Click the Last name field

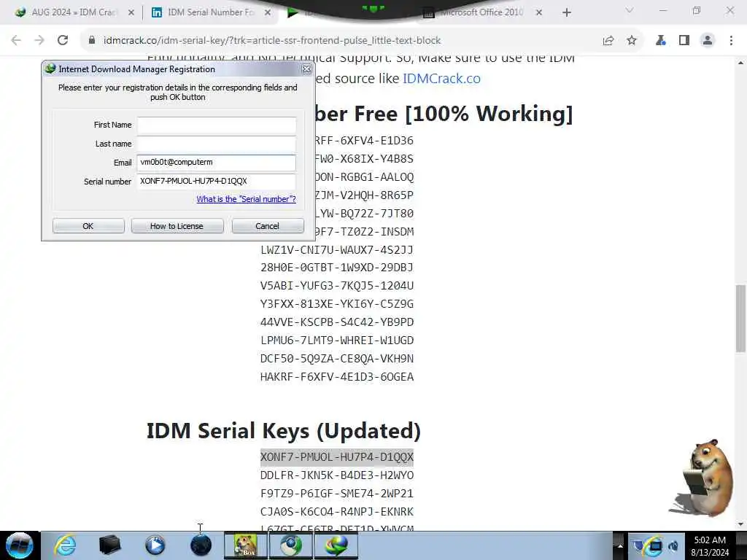217,144
